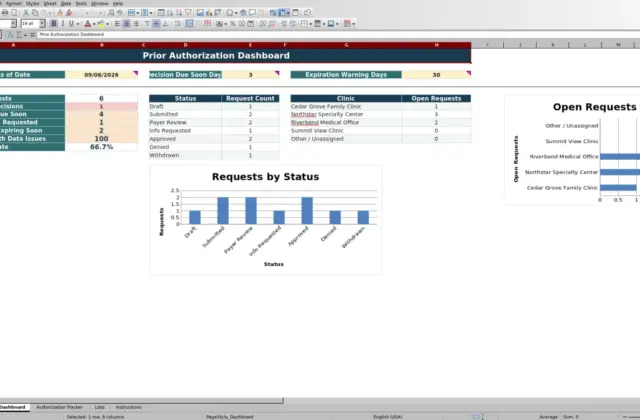Click the Insert Chart icon
This screenshot has height=420, width=640.
209,13
